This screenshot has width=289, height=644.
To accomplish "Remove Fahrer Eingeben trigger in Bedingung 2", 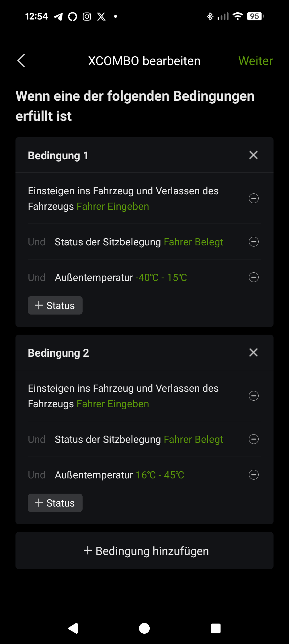I will pyautogui.click(x=254, y=396).
